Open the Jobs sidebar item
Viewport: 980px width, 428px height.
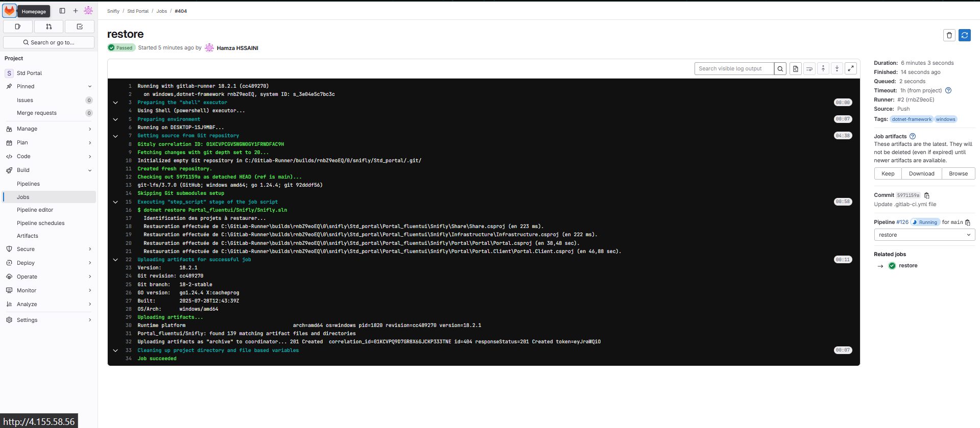(x=49, y=197)
